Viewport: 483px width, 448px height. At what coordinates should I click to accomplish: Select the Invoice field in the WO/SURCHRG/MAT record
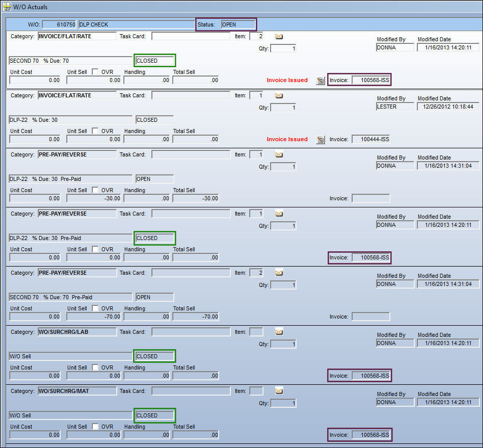371,435
